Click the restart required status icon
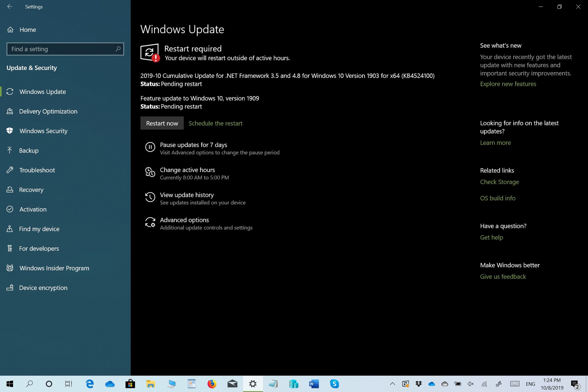The width and height of the screenshot is (588, 392). (150, 53)
